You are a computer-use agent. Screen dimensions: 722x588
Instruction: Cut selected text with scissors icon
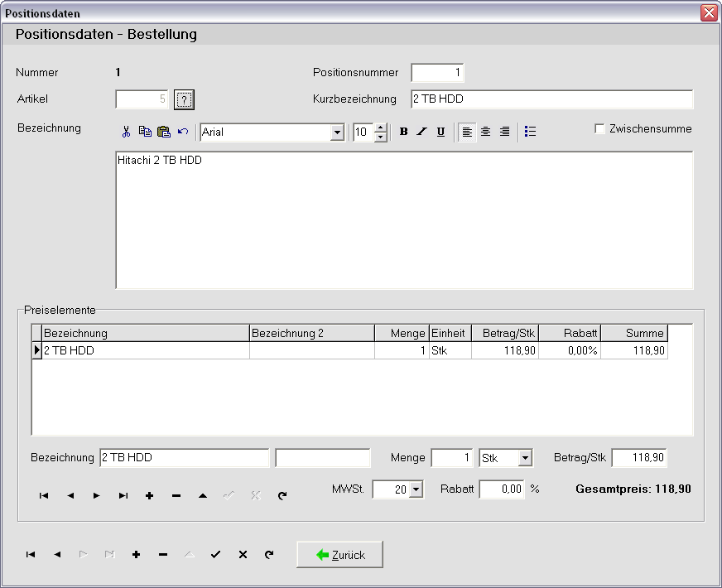pyautogui.click(x=126, y=132)
